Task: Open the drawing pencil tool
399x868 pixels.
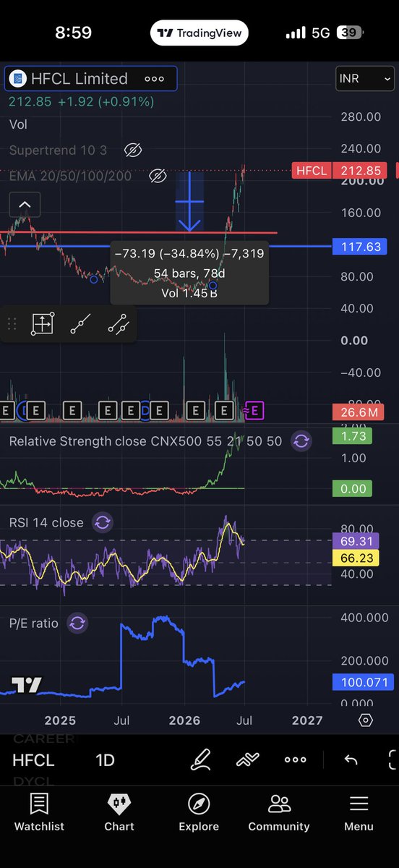Action: tap(200, 760)
